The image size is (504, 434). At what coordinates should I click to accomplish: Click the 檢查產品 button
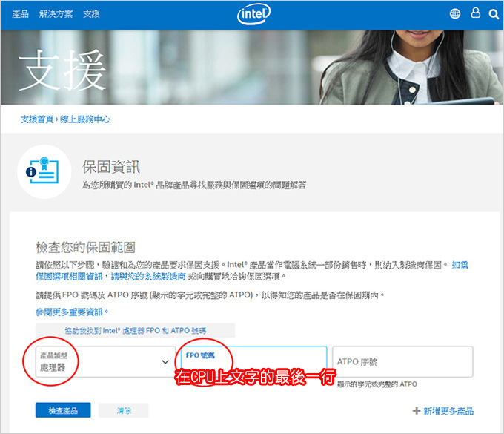(63, 410)
